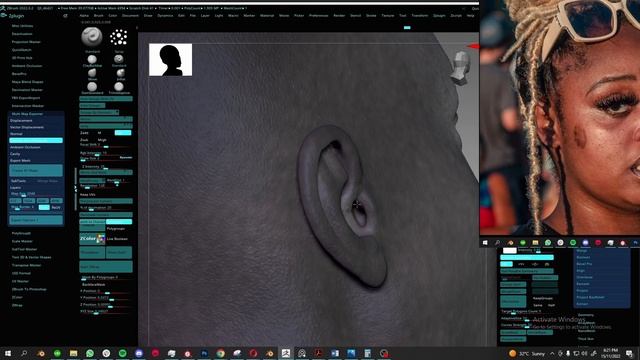The image size is (640, 360).
Task: Open Adobe Acrobat from the taskbar
Action: 318,353
